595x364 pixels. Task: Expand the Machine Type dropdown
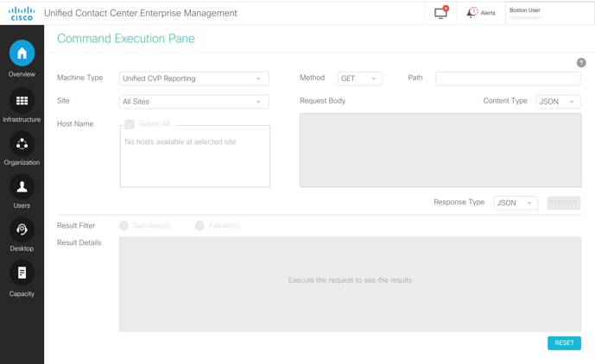pyautogui.click(x=194, y=78)
